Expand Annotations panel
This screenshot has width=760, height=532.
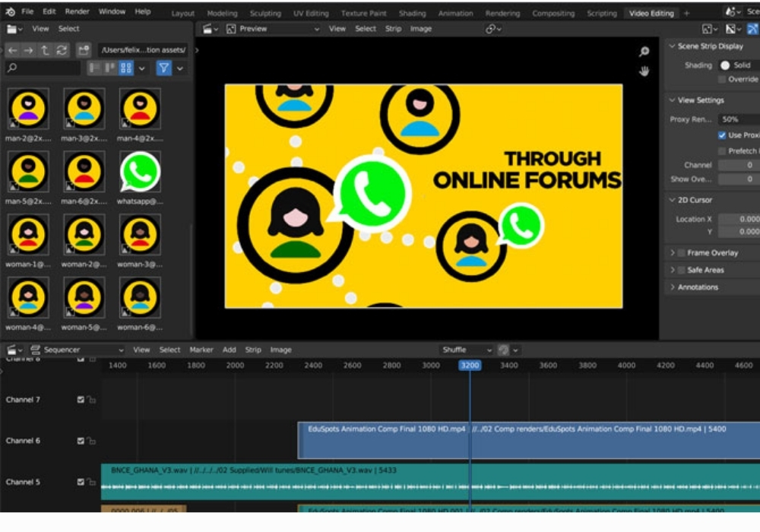click(673, 287)
